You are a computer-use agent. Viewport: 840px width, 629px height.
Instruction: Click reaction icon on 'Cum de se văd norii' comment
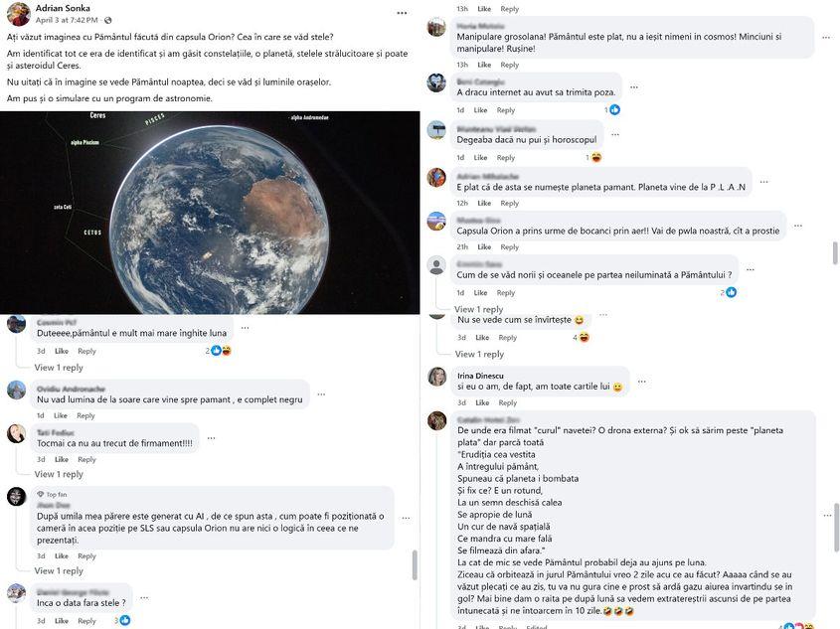(x=731, y=292)
